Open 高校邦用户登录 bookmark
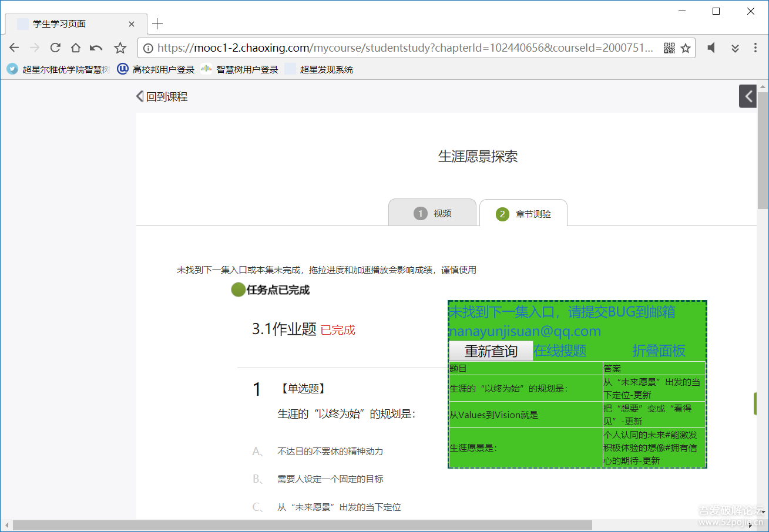 [156, 69]
